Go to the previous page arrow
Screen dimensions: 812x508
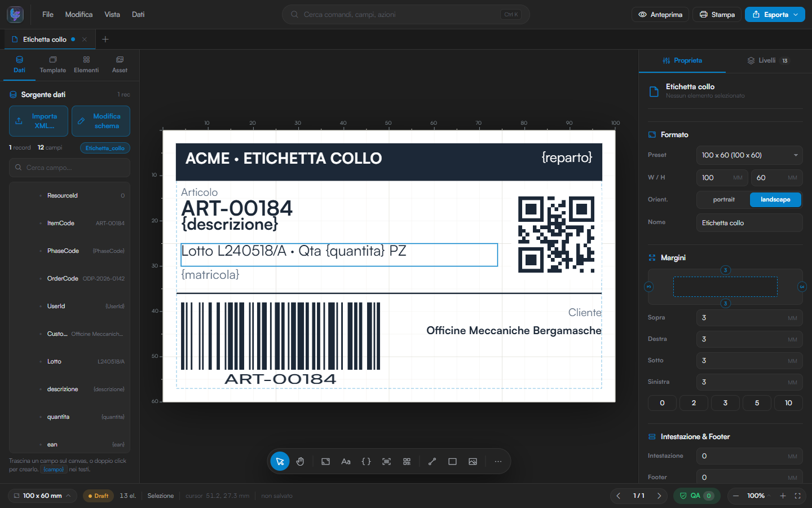619,496
